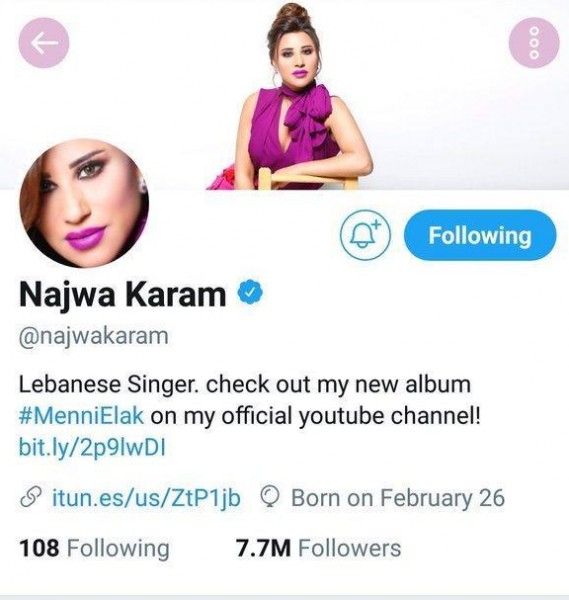This screenshot has height=600, width=569.
Task: Tap the @najwakaram handle
Action: pos(94,336)
